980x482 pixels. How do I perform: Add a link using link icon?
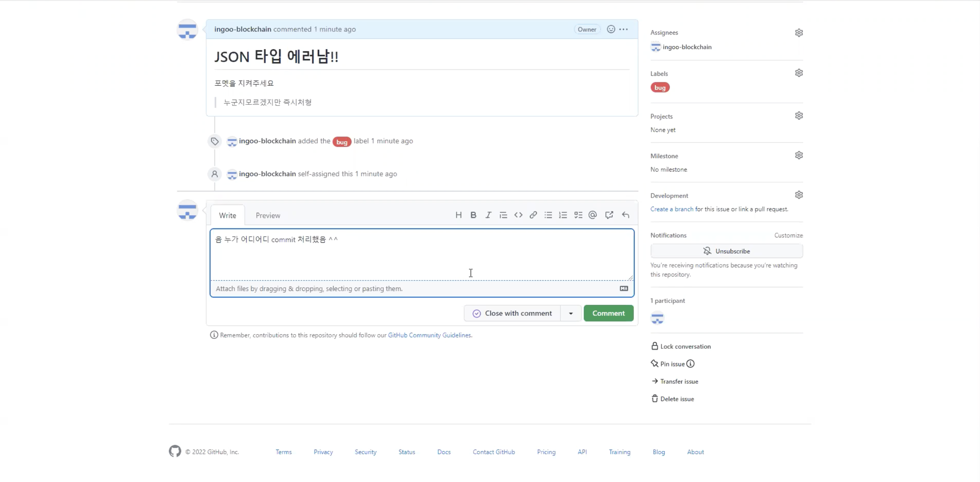coord(533,215)
